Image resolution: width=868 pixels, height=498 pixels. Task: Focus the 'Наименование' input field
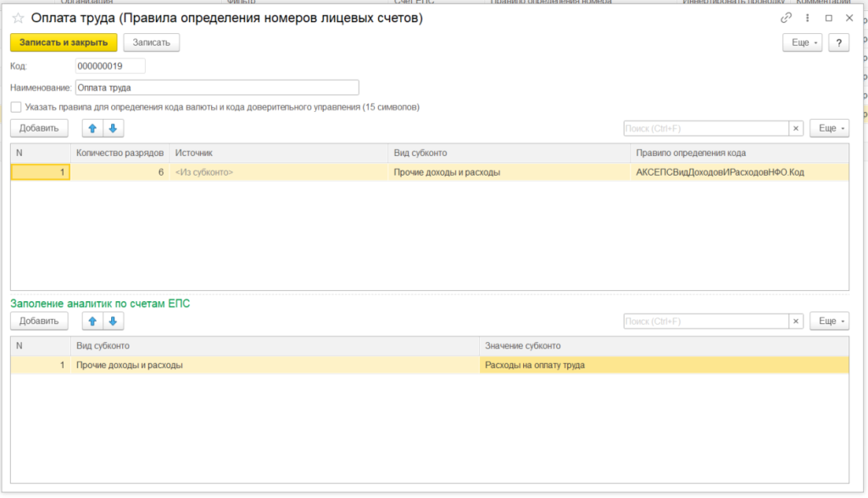coord(217,87)
